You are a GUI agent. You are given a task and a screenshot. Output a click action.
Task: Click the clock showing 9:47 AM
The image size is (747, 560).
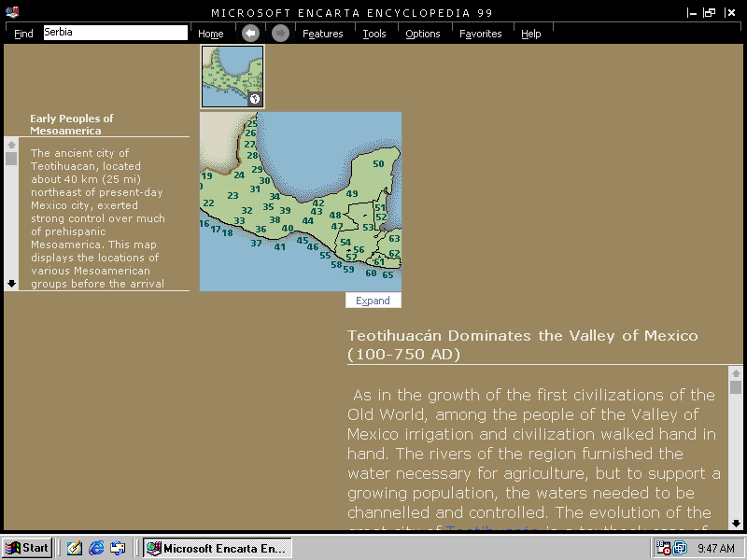pos(715,548)
